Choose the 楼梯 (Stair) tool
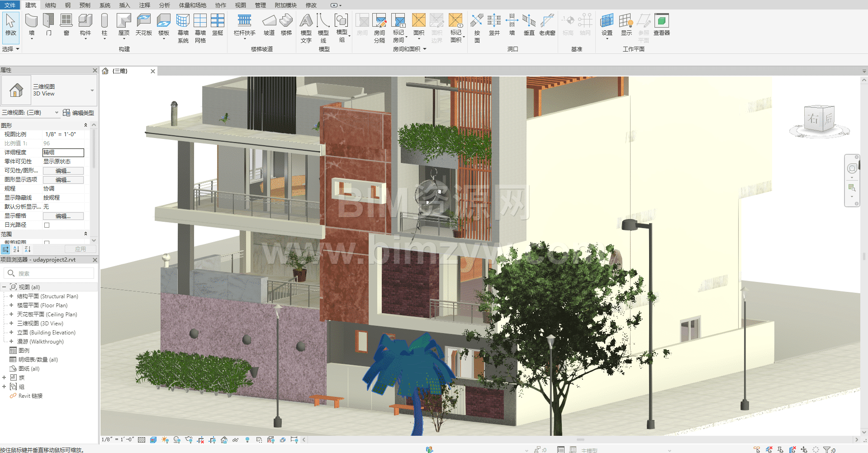Image resolution: width=868 pixels, height=453 pixels. [286, 25]
